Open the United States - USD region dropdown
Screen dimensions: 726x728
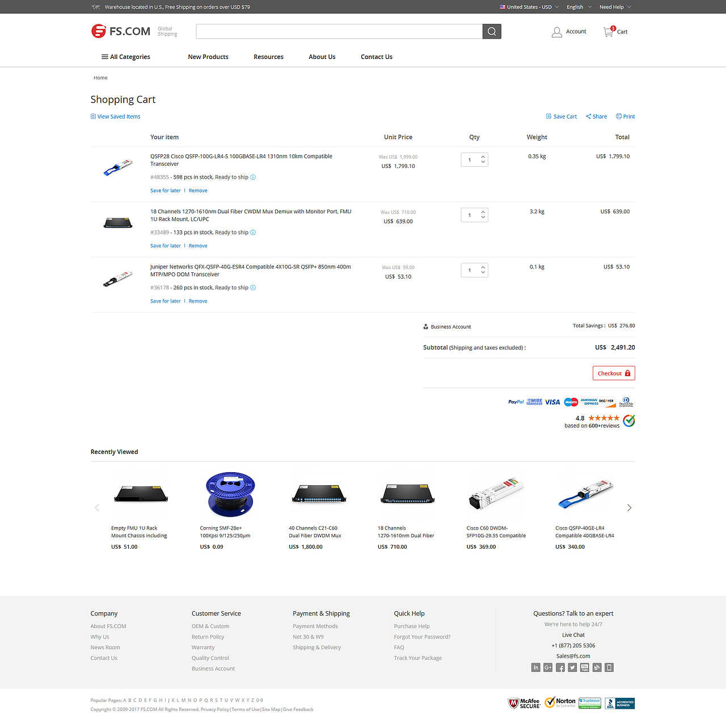click(528, 6)
